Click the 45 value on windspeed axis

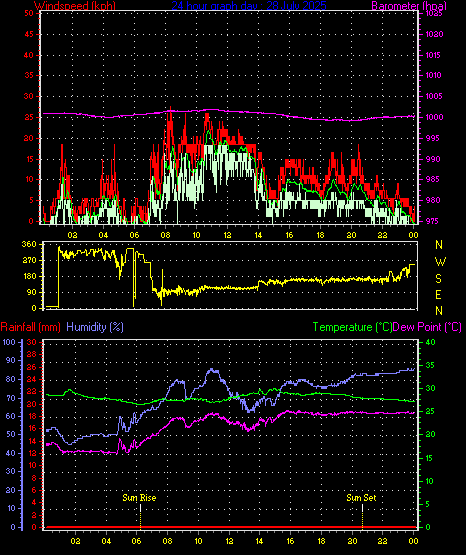(29, 34)
